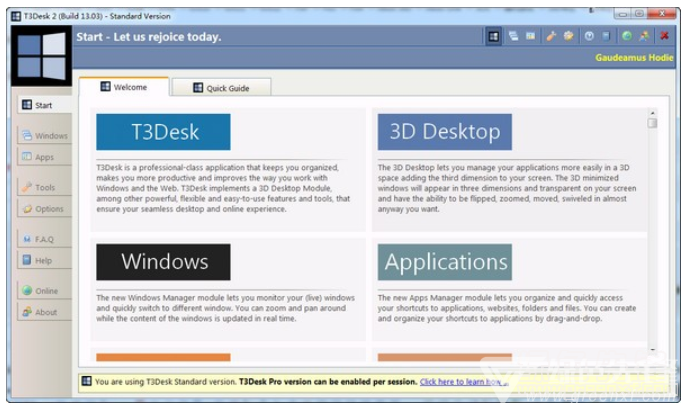
Task: Open Windows in the left sidebar
Action: click(x=44, y=135)
